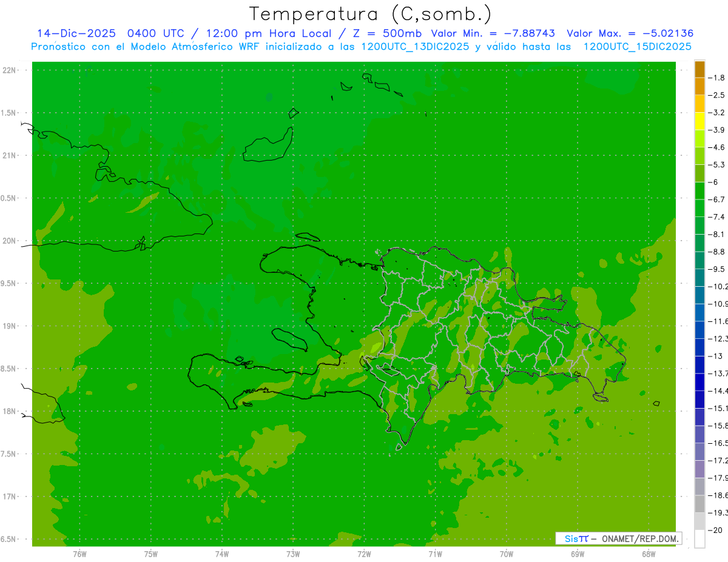Click the 22N latitude label
728x562 pixels.
[x=10, y=70]
